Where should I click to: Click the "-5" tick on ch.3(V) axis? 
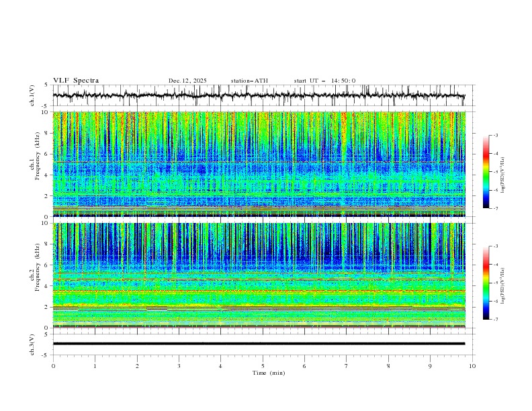45,355
